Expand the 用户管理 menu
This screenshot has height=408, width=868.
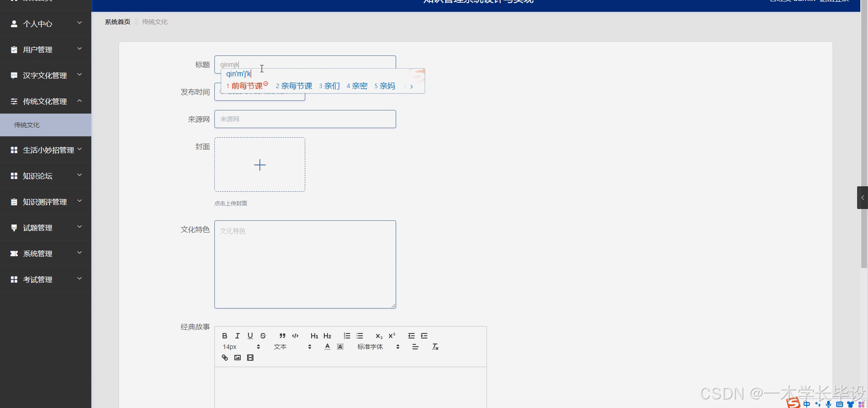pos(45,50)
